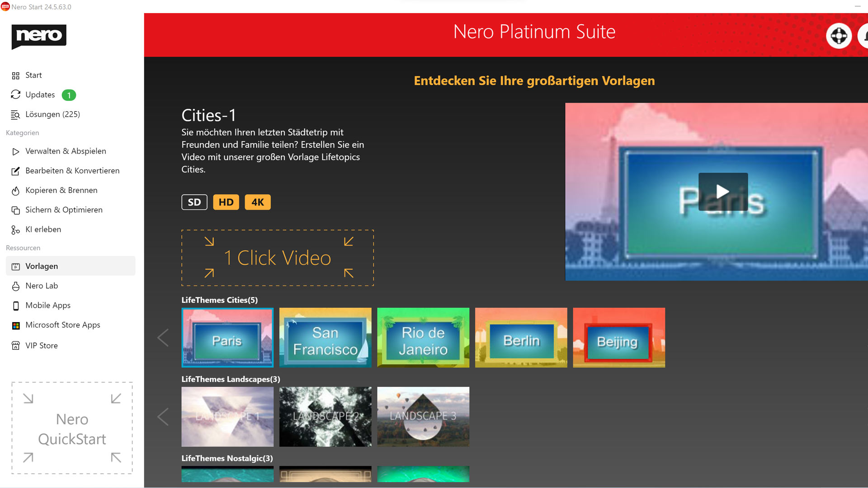868x488 pixels.
Task: Open Lösungen (225) in sidebar
Action: [x=52, y=114]
